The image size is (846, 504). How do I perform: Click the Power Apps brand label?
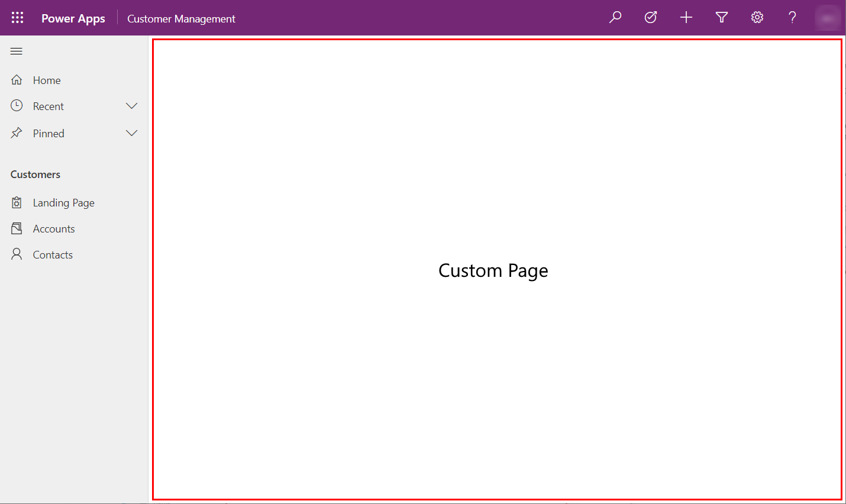(73, 18)
